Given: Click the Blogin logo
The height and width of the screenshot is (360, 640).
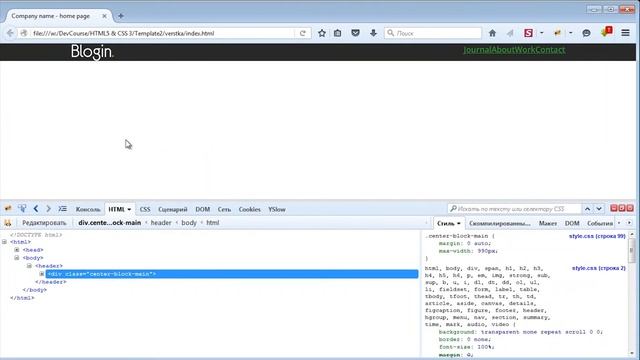Looking at the screenshot, I should click(92, 52).
